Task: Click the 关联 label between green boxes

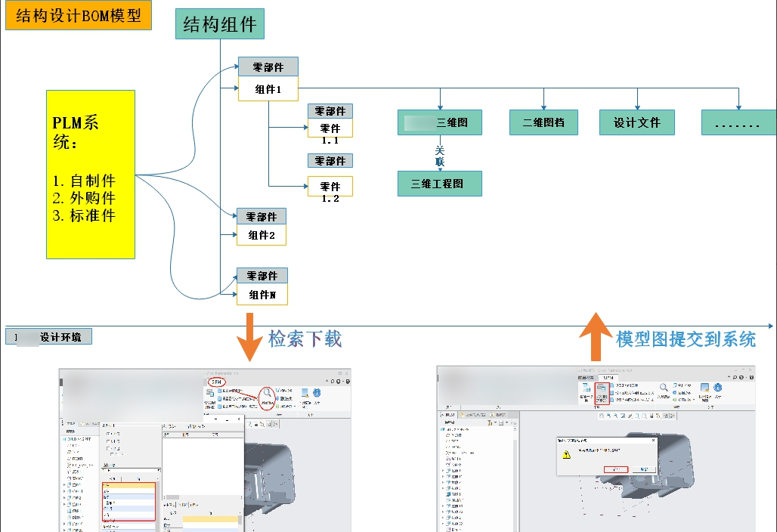Action: [x=440, y=156]
